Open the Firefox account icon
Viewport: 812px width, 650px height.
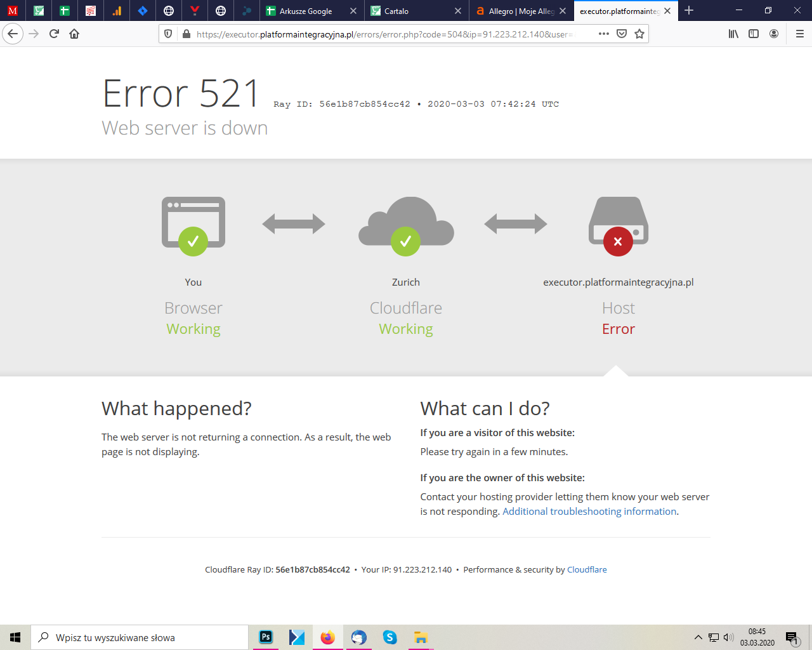click(774, 34)
